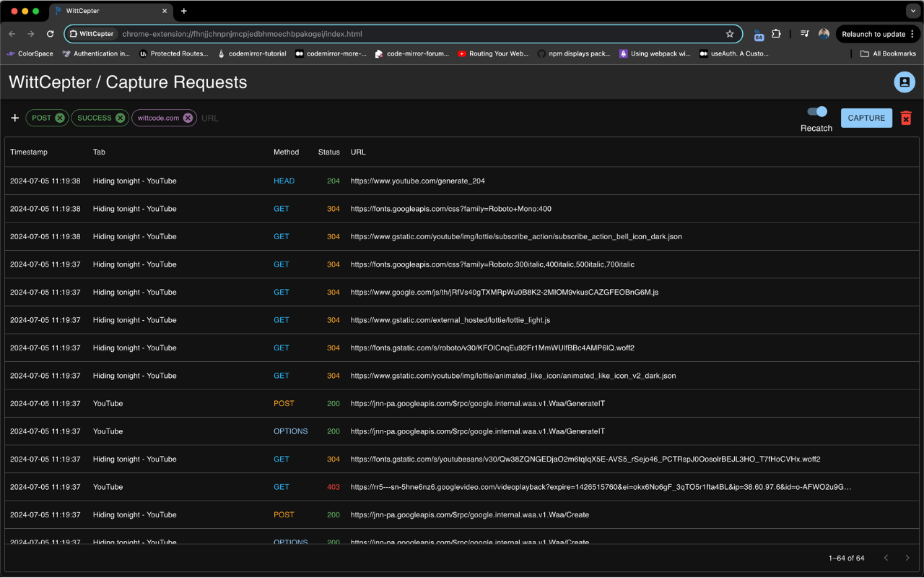Open the Routing Your Web YouTube bookmark

click(493, 53)
